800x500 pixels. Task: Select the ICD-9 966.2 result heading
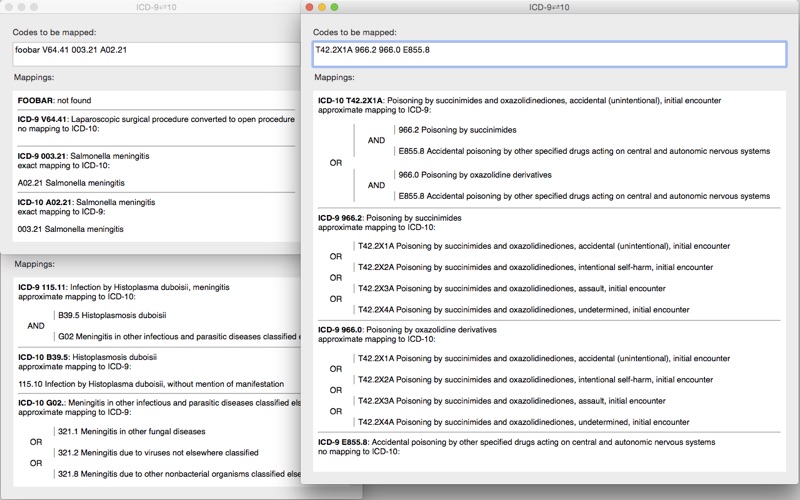click(x=390, y=218)
